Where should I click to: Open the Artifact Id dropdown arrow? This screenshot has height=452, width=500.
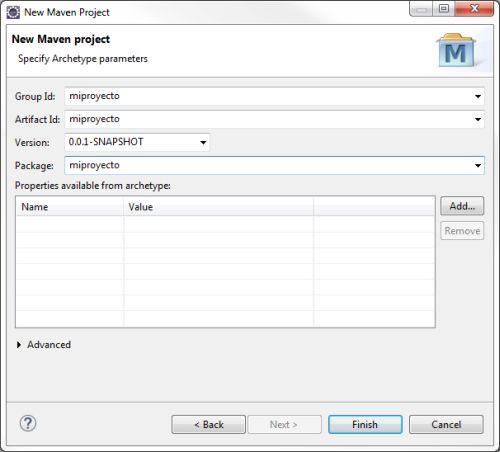pyautogui.click(x=478, y=119)
